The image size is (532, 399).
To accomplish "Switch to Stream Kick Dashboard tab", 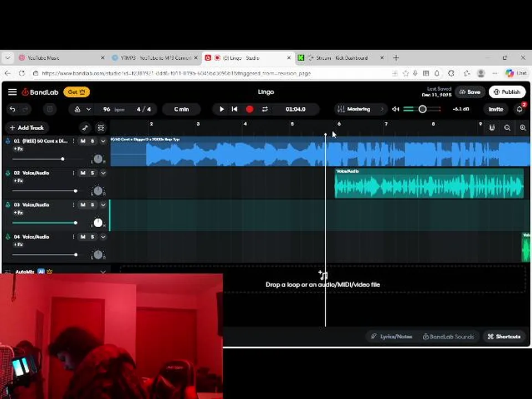I will [x=341, y=58].
